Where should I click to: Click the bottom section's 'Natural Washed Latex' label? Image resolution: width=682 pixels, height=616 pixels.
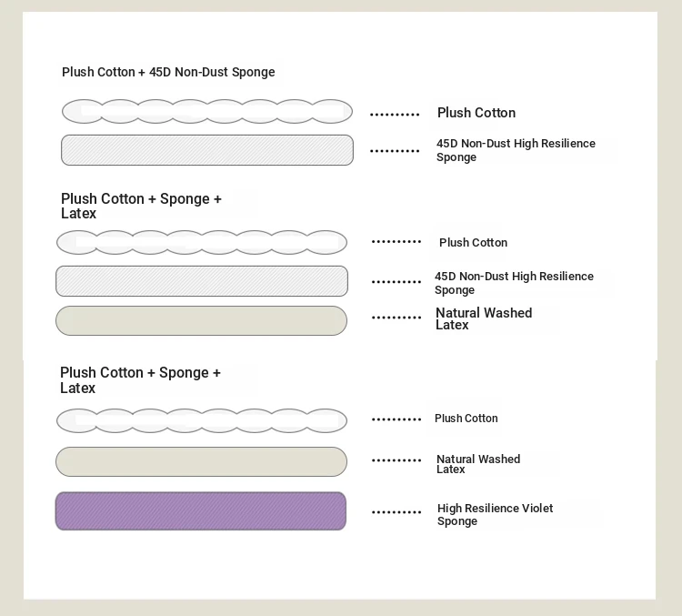tap(478, 464)
